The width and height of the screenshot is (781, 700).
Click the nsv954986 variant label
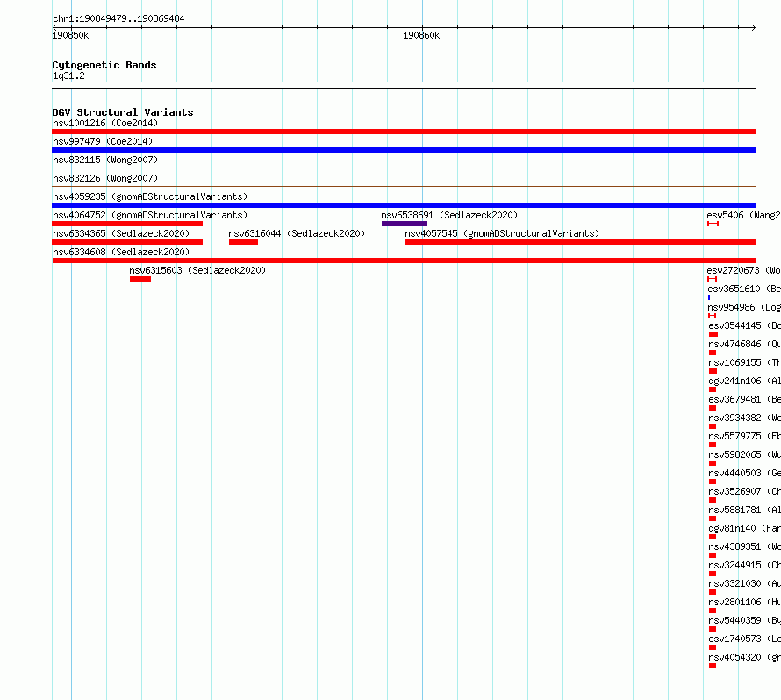[x=744, y=307]
